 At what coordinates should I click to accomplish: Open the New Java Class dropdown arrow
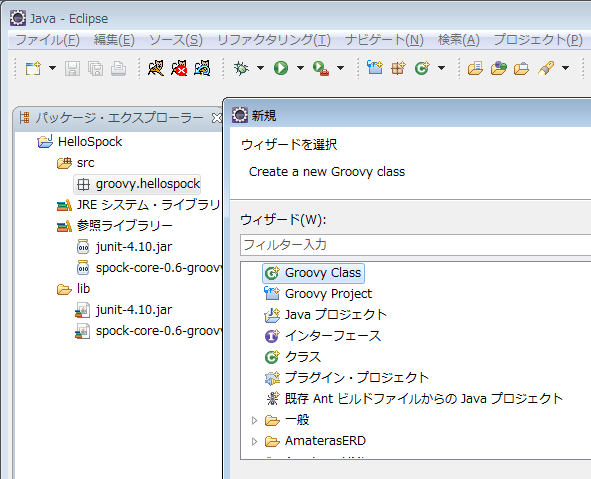(x=441, y=68)
